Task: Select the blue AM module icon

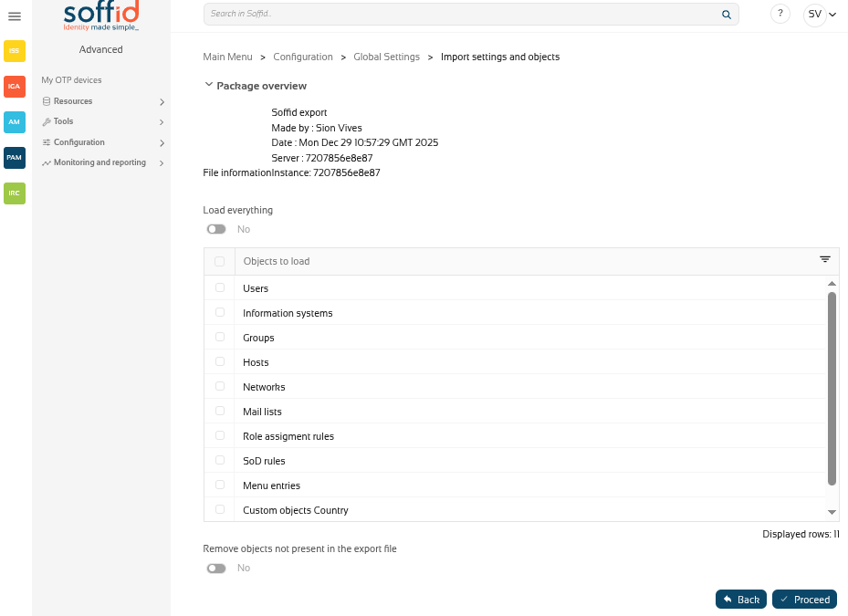Action: [x=15, y=121]
